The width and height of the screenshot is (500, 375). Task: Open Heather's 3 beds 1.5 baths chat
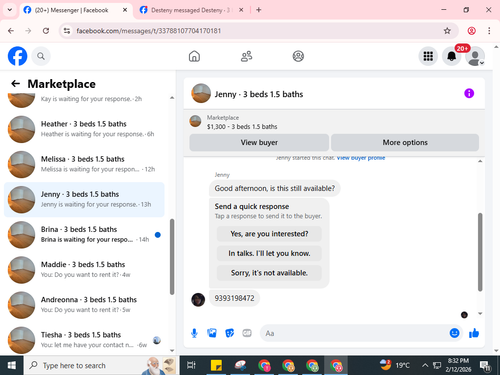(x=84, y=129)
